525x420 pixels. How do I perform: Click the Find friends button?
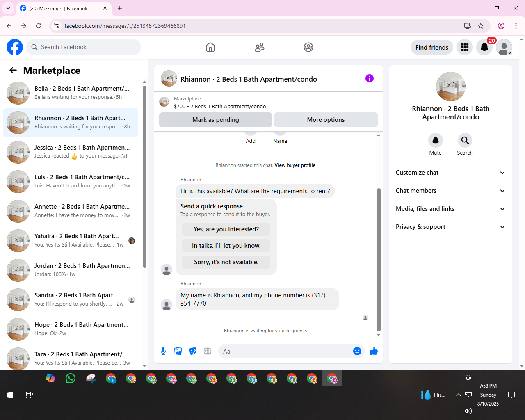432,47
